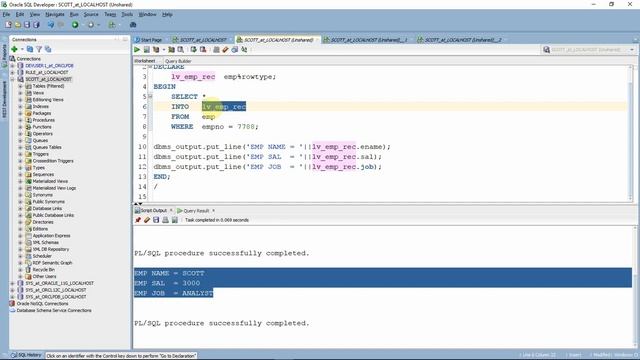Open the Navigate menu
The height and width of the screenshot is (360, 640).
pos(55,14)
